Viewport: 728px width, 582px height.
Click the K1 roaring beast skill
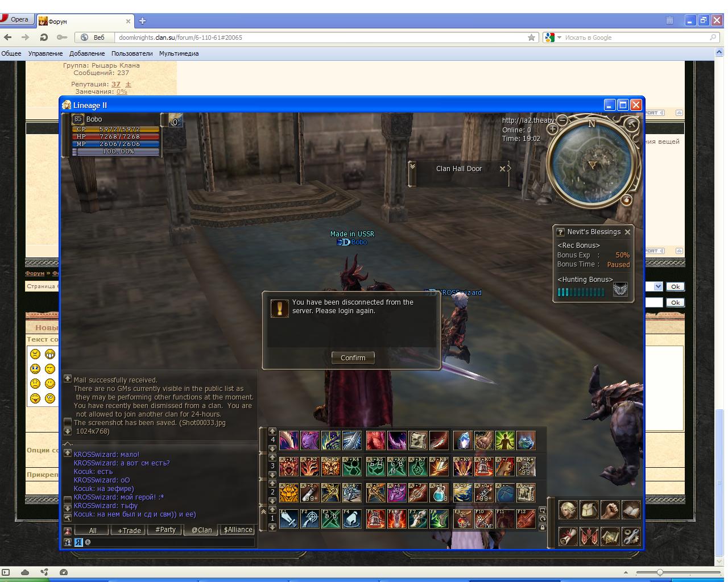tap(288, 466)
